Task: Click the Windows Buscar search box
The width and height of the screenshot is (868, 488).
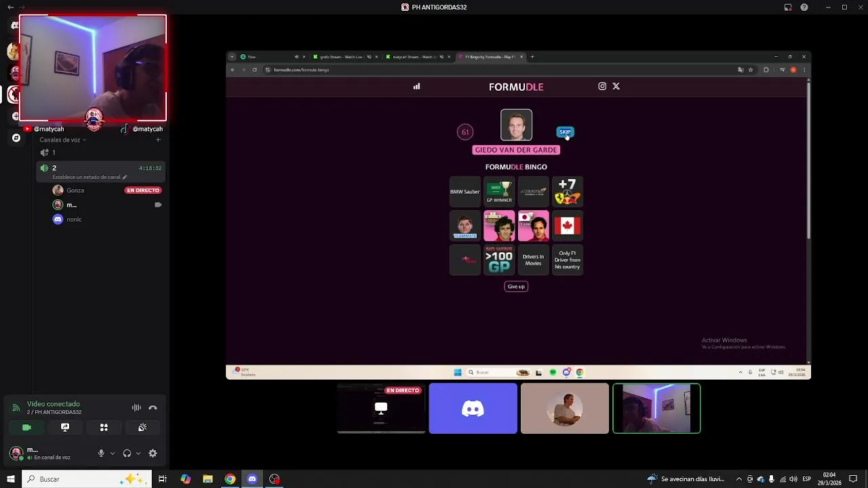Action: tap(86, 479)
